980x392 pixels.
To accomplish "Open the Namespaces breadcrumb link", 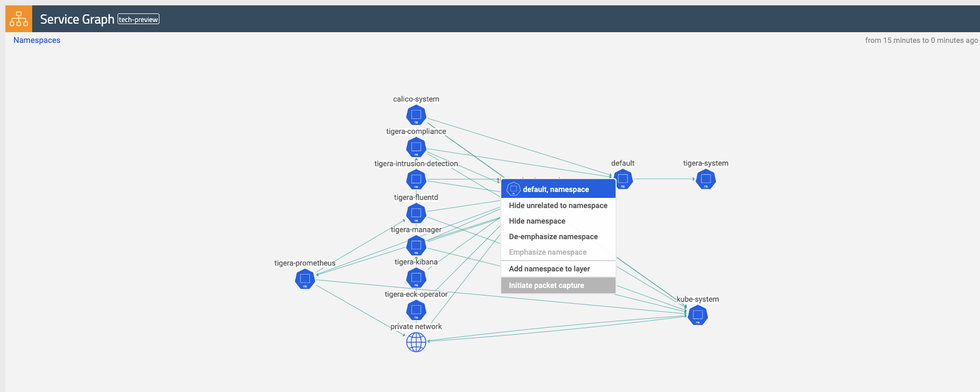I will point(37,40).
